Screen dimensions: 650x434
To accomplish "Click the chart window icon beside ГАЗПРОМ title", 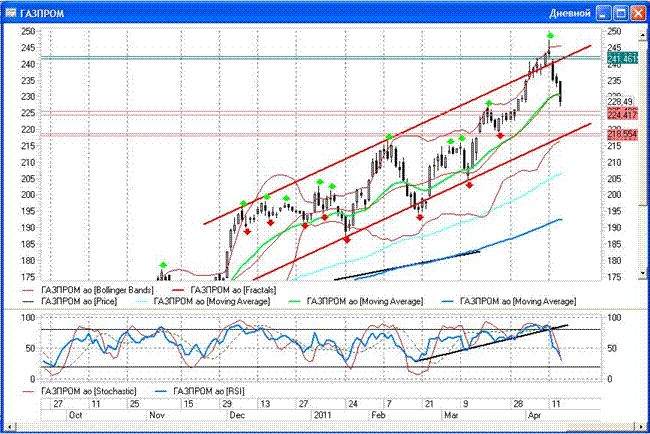I will click(x=11, y=13).
